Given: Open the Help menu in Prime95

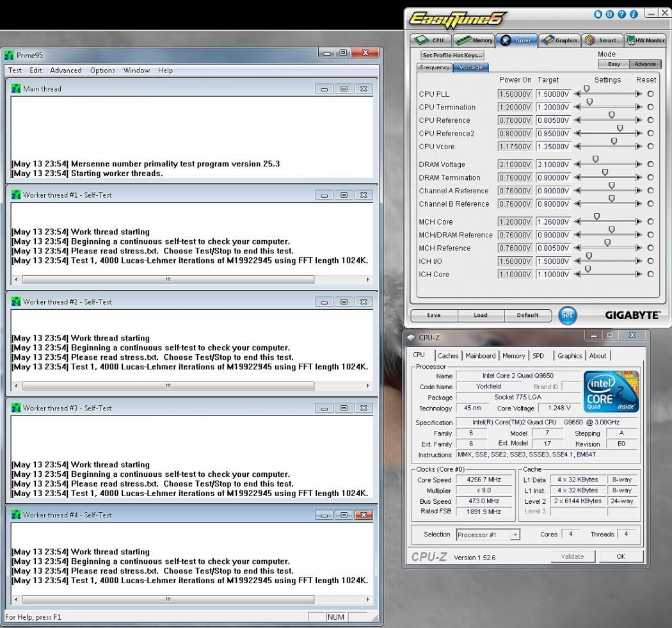Looking at the screenshot, I should pos(165,70).
